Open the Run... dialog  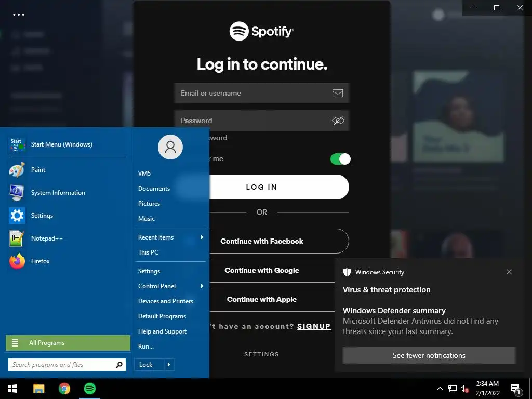tap(146, 347)
